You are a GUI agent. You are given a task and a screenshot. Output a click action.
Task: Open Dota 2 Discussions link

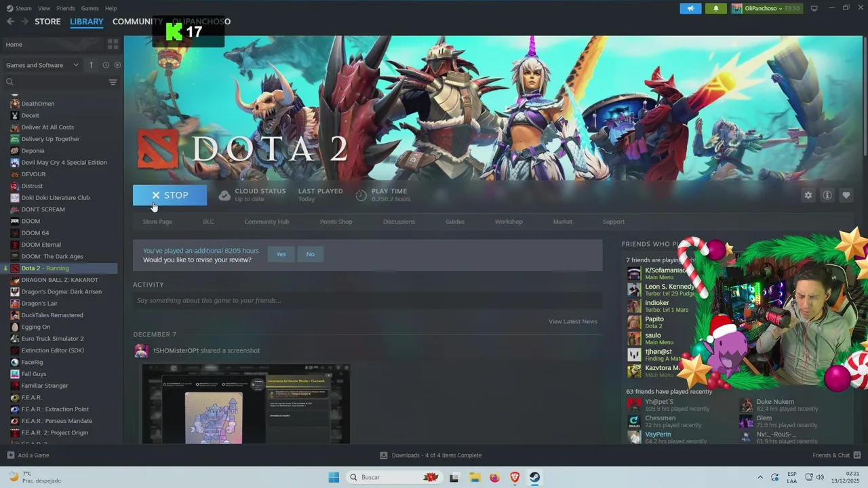pos(399,222)
